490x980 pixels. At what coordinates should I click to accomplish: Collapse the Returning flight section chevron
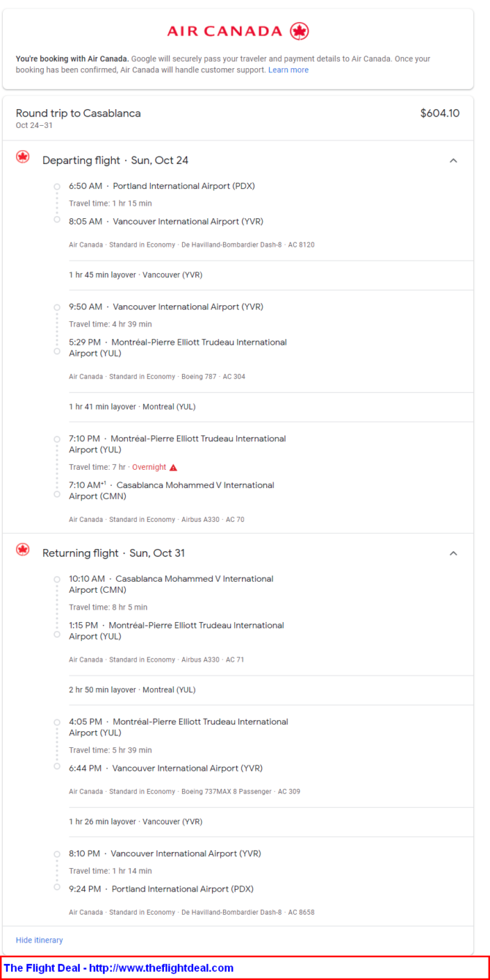coord(453,553)
